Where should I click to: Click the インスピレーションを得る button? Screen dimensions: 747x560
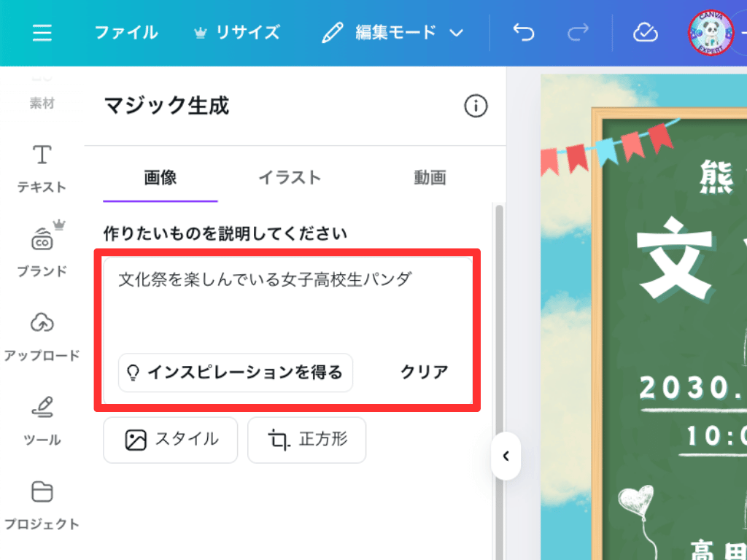coord(236,373)
